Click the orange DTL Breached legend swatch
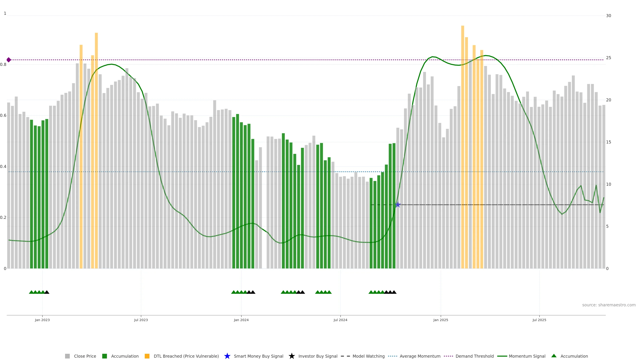The image size is (644, 362). click(x=147, y=356)
